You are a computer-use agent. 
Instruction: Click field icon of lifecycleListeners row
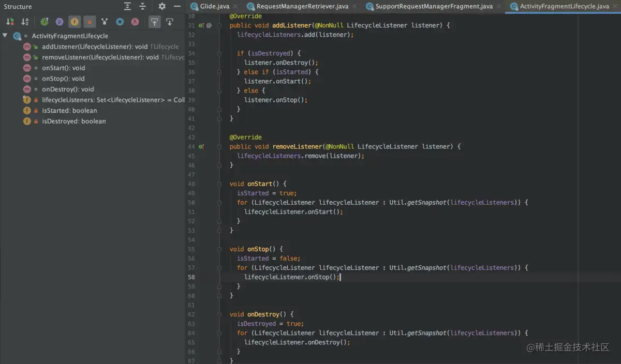[x=27, y=100]
